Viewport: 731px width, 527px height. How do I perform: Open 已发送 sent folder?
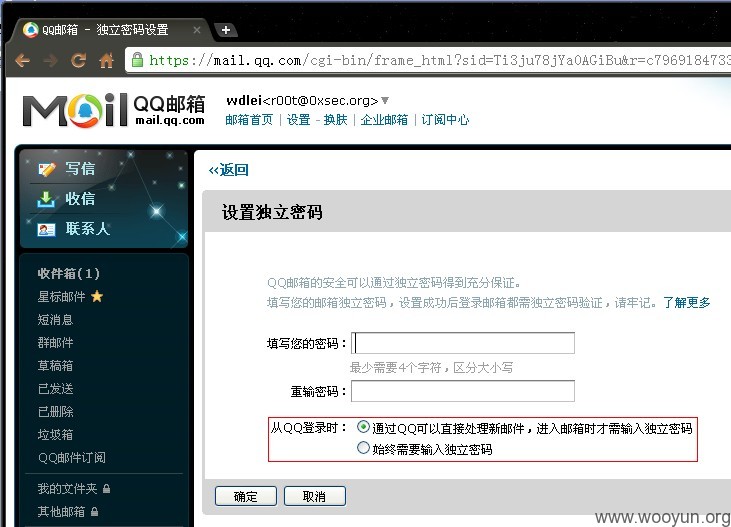[55, 388]
